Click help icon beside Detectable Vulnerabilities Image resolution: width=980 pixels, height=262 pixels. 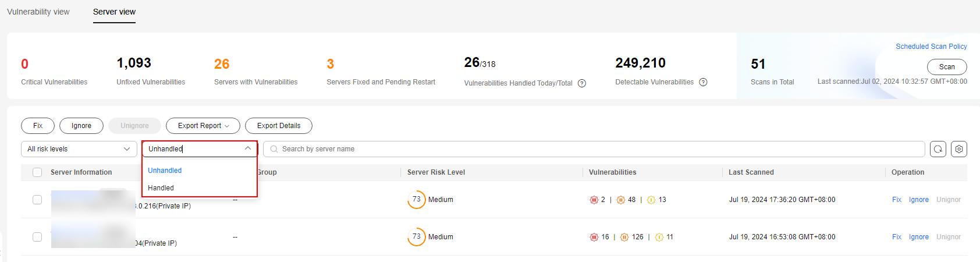[x=703, y=82]
